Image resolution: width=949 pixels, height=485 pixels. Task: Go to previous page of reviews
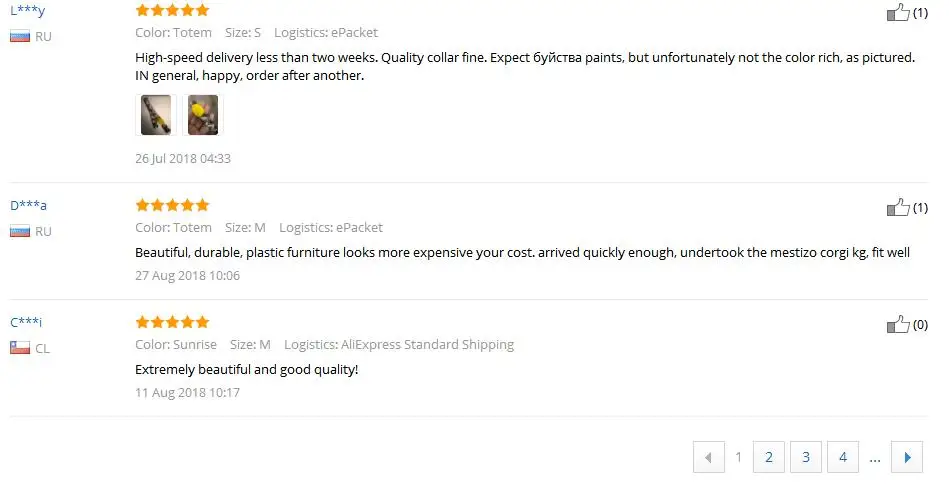click(x=708, y=457)
